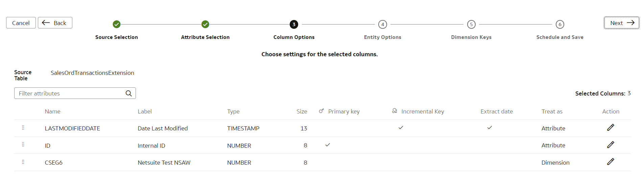Go to step 5 Dimension Keys
The width and height of the screenshot is (644, 189).
(x=471, y=24)
